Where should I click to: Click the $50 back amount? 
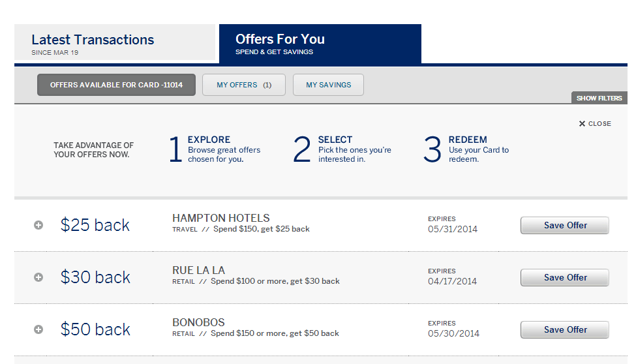click(x=95, y=329)
